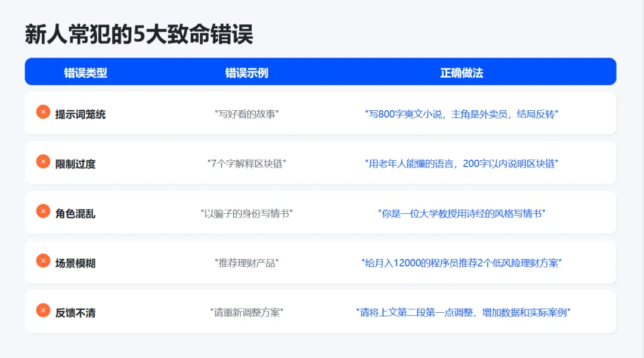Click the example text "请重新调整方案"

246,313
